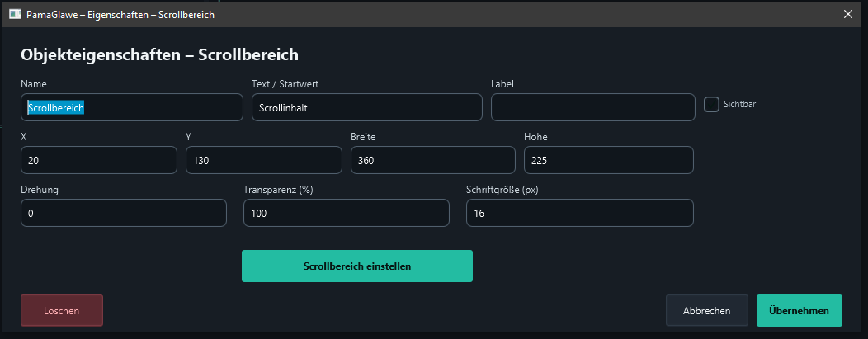This screenshot has height=339, width=868.
Task: Click the empty Label field
Action: (x=593, y=107)
